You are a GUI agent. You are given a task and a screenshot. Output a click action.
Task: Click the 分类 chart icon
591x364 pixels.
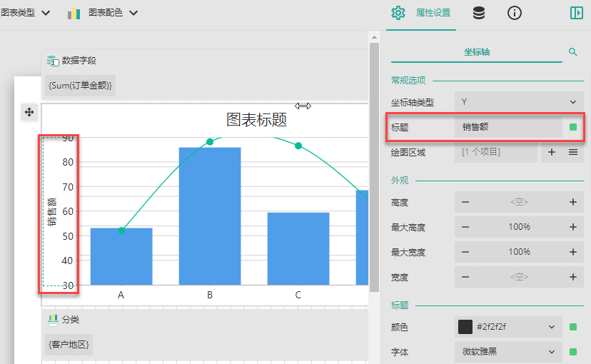coord(53,320)
